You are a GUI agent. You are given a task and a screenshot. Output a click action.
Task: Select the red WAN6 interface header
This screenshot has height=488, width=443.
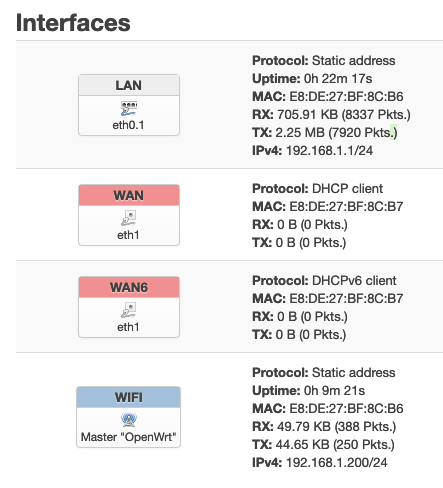point(129,287)
